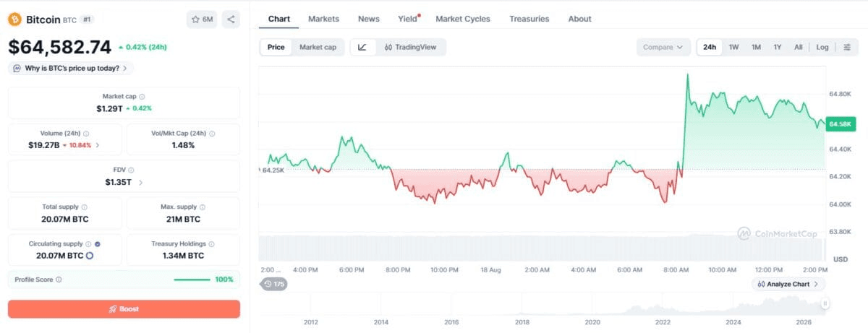Click the Boost button
The width and height of the screenshot is (868, 333).
124,308
